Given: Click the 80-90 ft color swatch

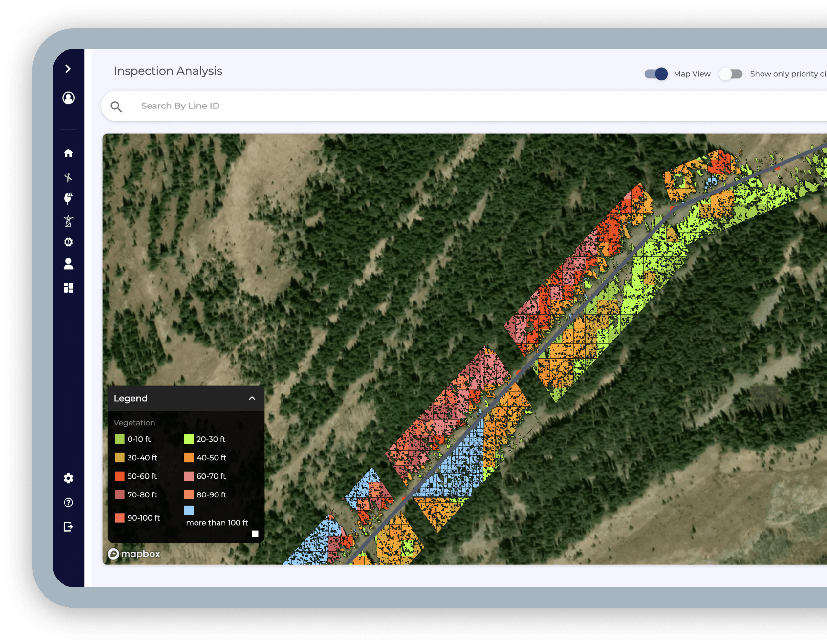Looking at the screenshot, I should 189,494.
